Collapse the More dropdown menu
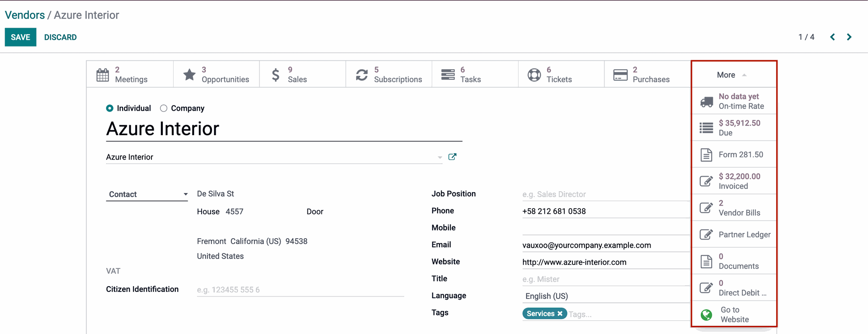This screenshot has width=868, height=334. [734, 75]
